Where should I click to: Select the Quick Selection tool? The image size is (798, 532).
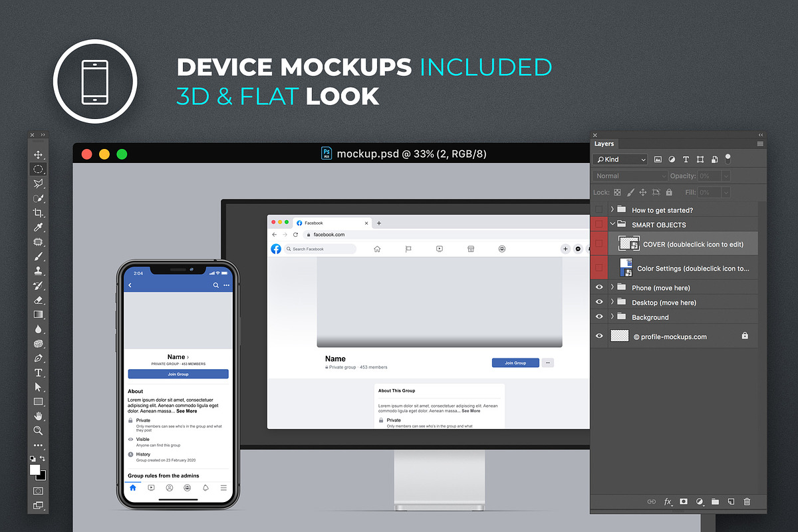click(x=38, y=198)
